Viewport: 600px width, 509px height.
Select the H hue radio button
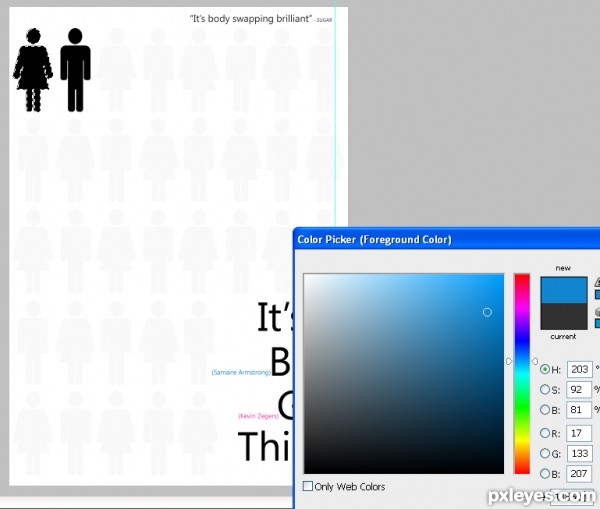click(545, 369)
